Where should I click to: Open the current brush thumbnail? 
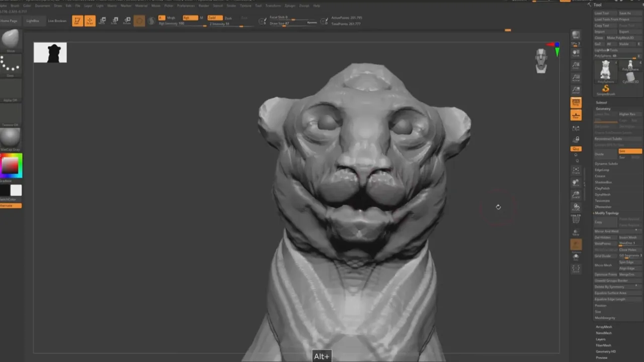[x=11, y=40]
